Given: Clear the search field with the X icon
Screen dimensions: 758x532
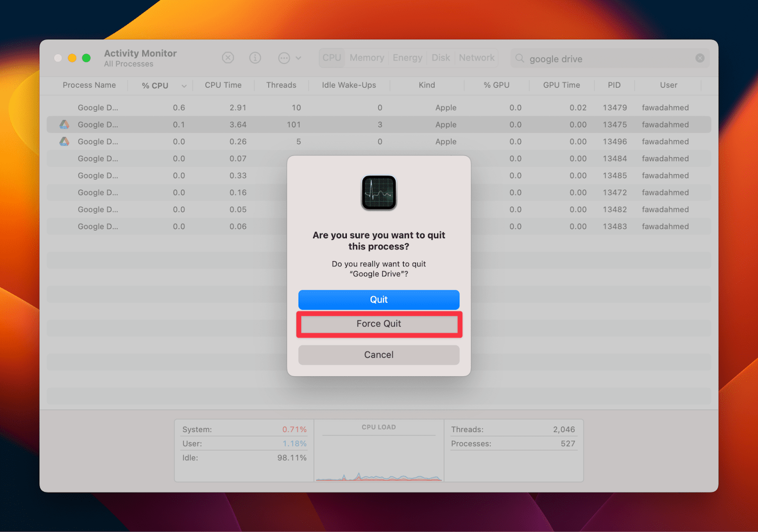Looking at the screenshot, I should pyautogui.click(x=700, y=57).
